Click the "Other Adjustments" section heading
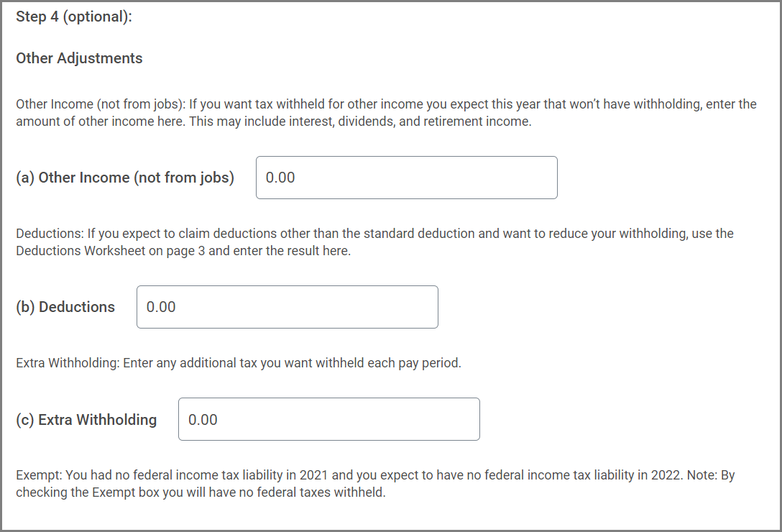 pyautogui.click(x=79, y=58)
